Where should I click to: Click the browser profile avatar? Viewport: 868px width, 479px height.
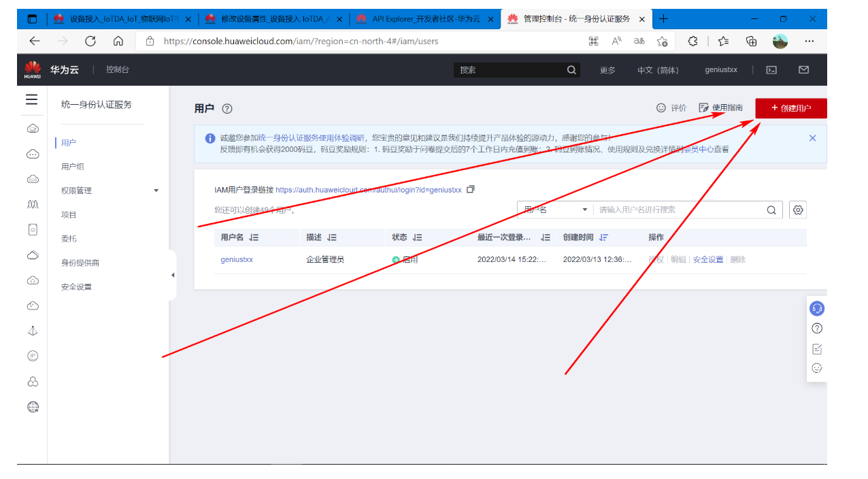coord(780,42)
